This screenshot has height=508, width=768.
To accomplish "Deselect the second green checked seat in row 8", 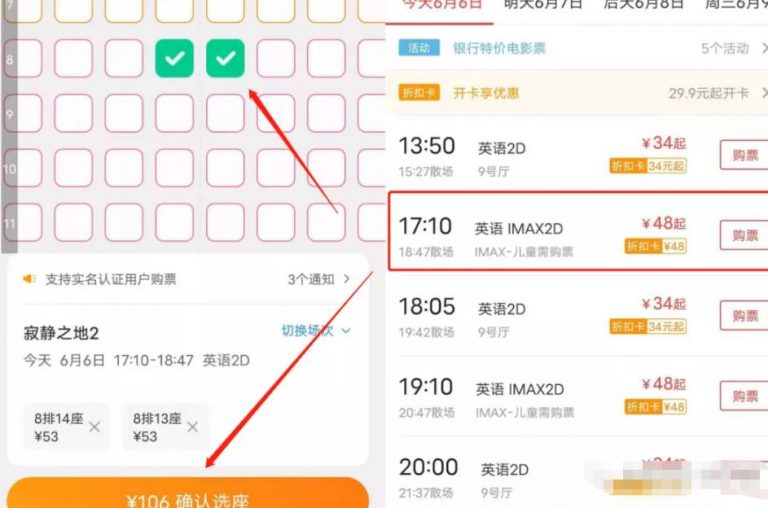I will tap(225, 58).
